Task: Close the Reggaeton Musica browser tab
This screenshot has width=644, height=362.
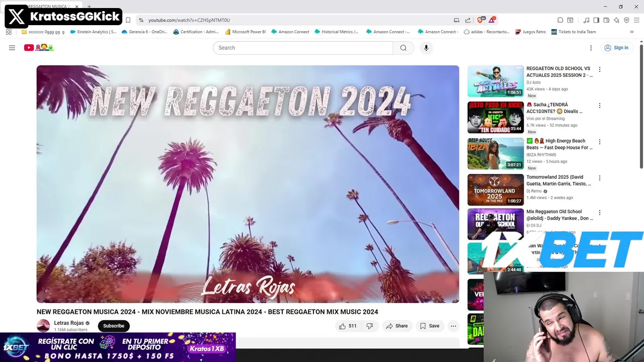Action: pos(76,7)
